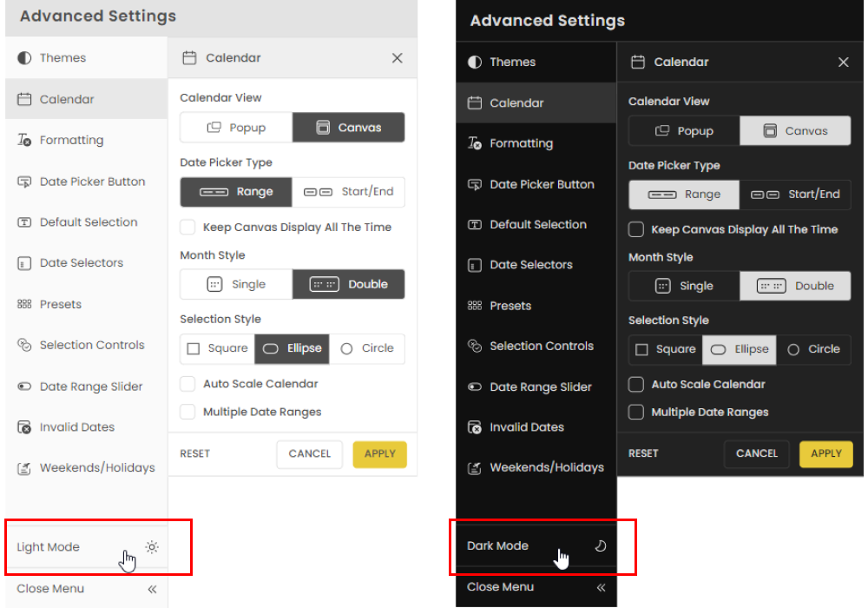Click the sun icon beside Light Mode
The width and height of the screenshot is (868, 608).
click(x=153, y=547)
